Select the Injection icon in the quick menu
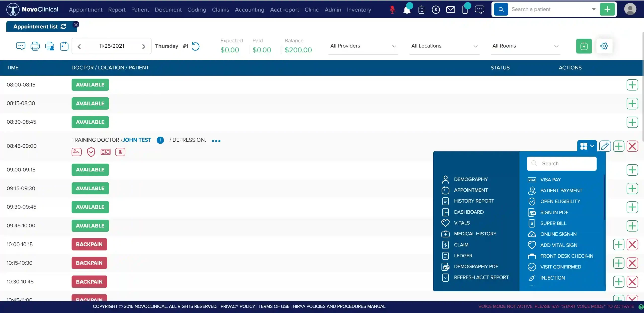Viewport: 644px width, 313px height. click(x=532, y=278)
